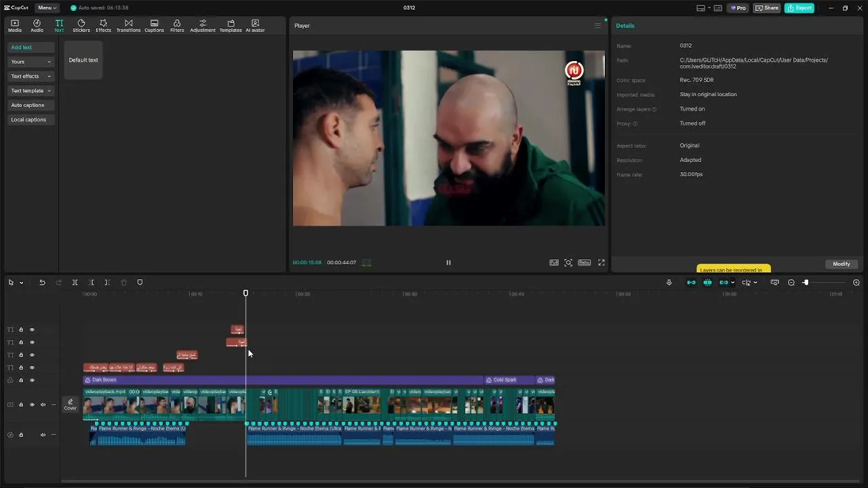Image resolution: width=868 pixels, height=488 pixels.
Task: Split clip at the playhead
Action: pos(75,283)
